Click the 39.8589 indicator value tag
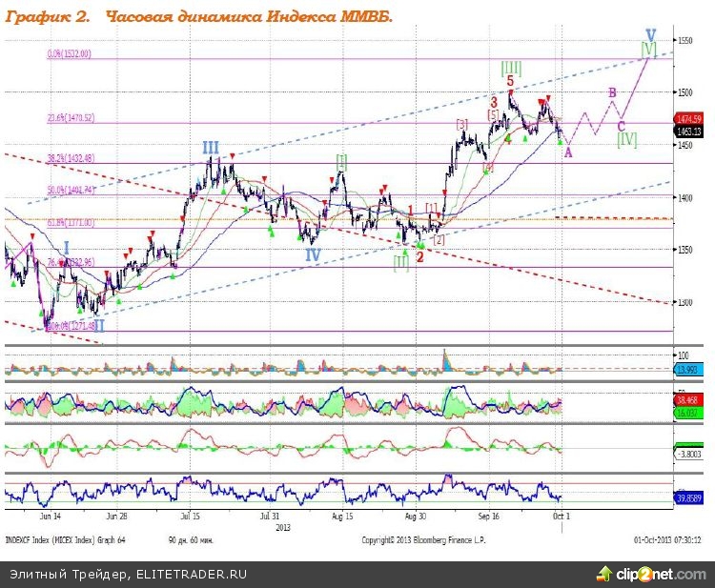715x588 pixels. click(689, 497)
